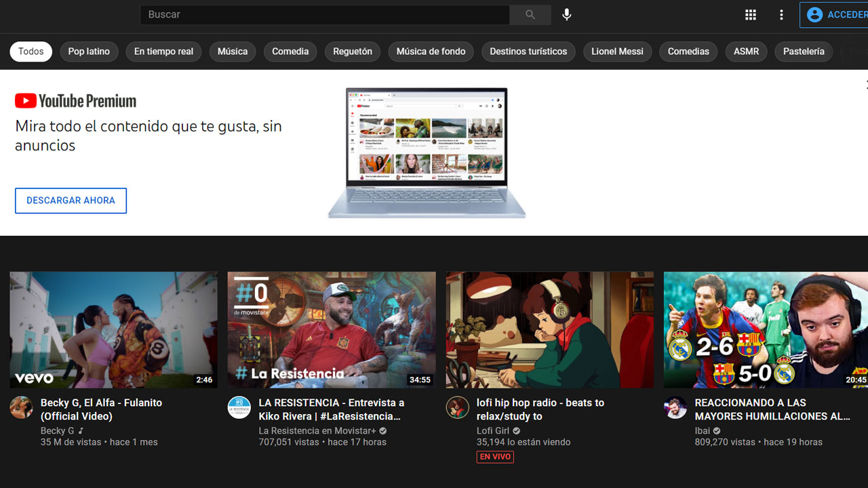868x488 pixels.
Task: Click the 34:55 duration badge
Action: click(x=420, y=380)
